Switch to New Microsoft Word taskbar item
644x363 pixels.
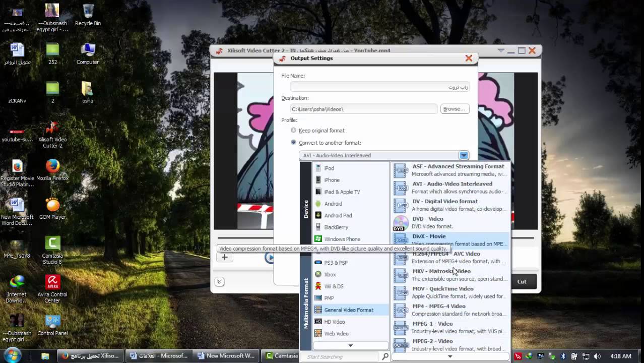(226, 355)
